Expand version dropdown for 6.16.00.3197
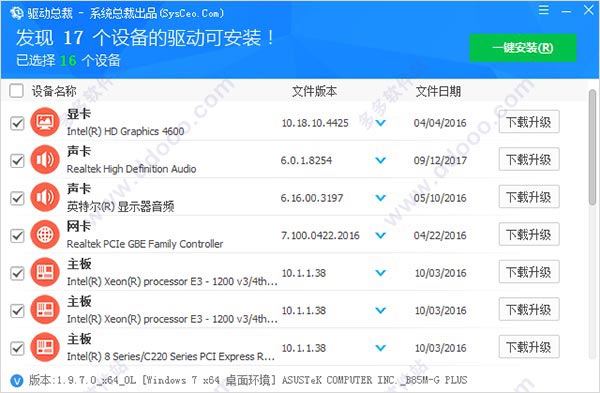600x393 pixels. (380, 198)
